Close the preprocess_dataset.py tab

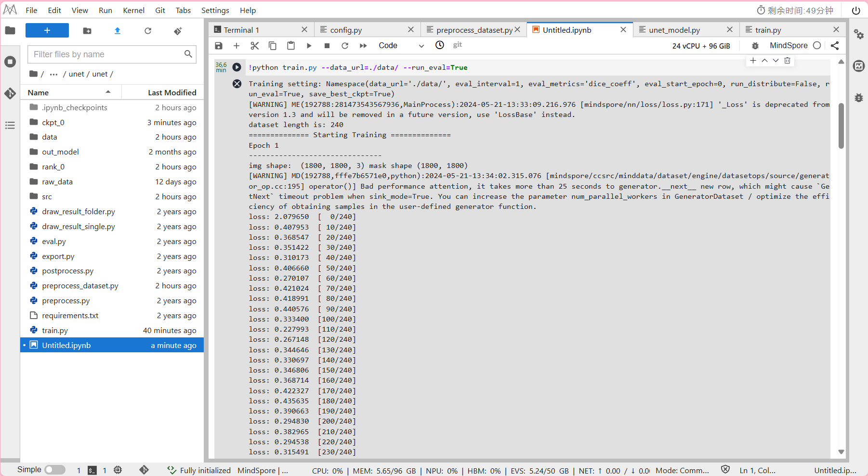517,30
